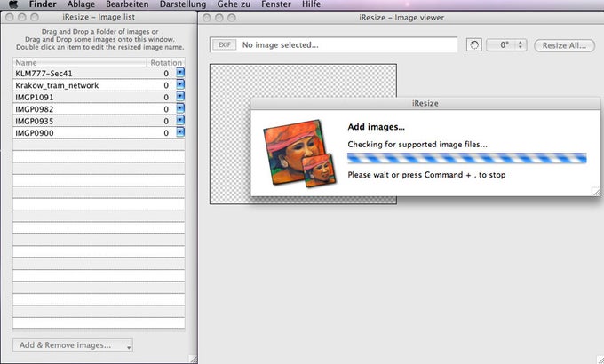The image size is (604, 364).
Task: Close the iResize Image viewer window
Action: click(207, 18)
